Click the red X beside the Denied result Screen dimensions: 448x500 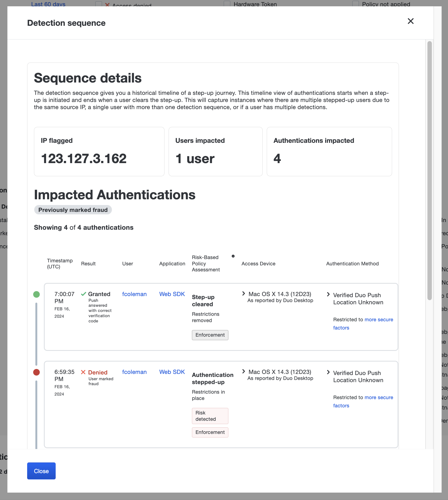click(x=84, y=372)
